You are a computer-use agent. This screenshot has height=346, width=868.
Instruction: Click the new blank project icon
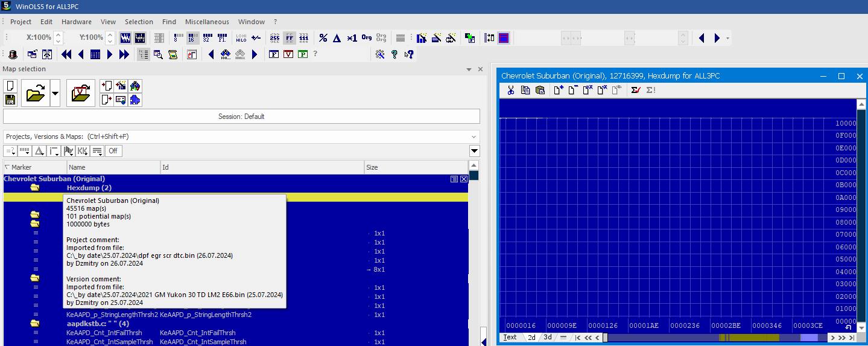point(10,86)
